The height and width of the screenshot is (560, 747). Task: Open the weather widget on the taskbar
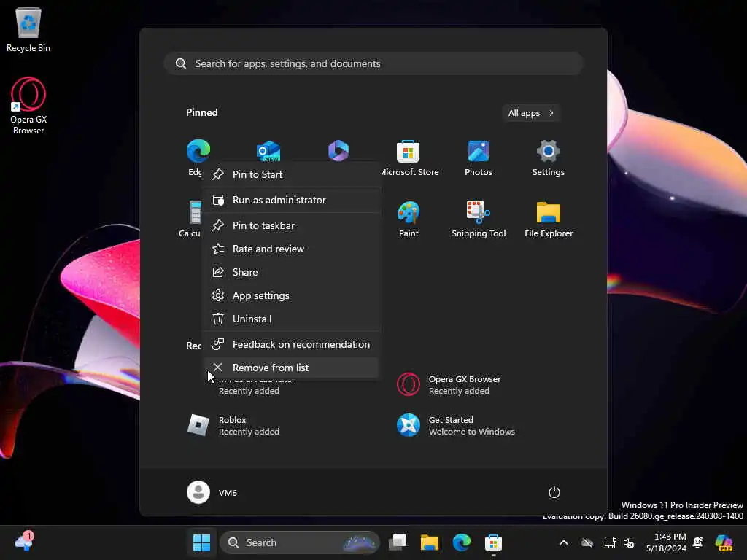coord(24,542)
